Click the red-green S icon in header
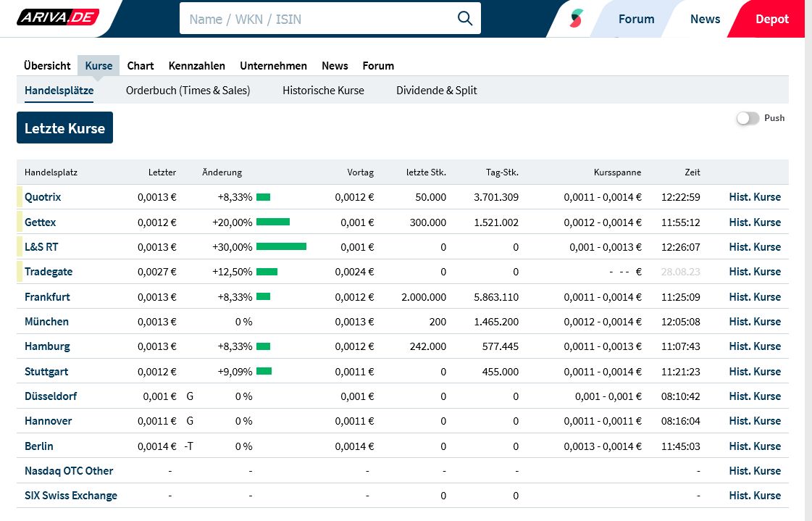 click(576, 19)
